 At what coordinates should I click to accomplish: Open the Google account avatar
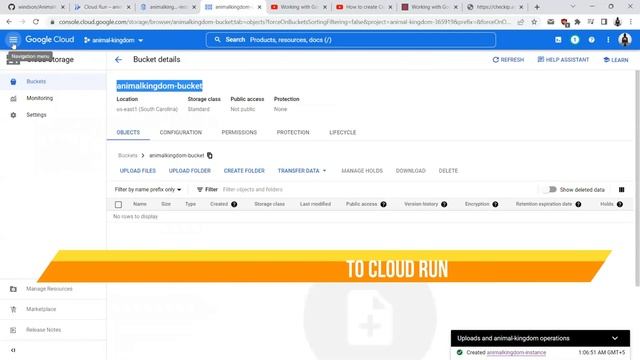[625, 40]
